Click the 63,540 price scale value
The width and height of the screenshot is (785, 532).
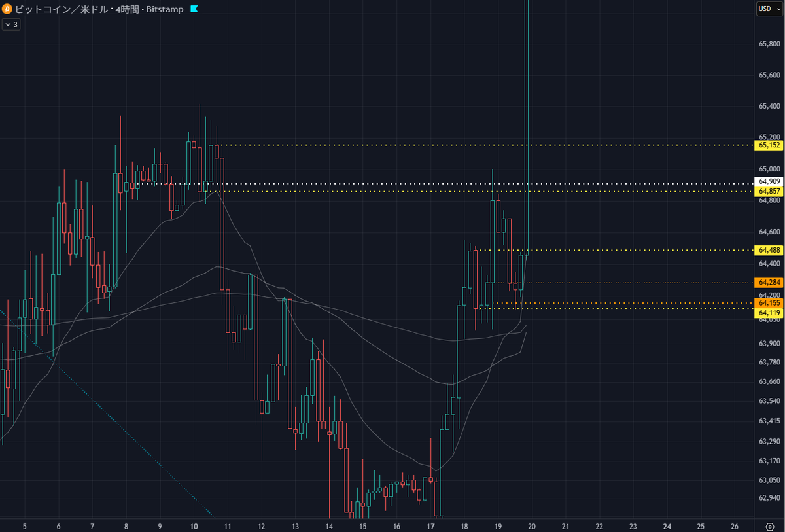click(x=770, y=401)
